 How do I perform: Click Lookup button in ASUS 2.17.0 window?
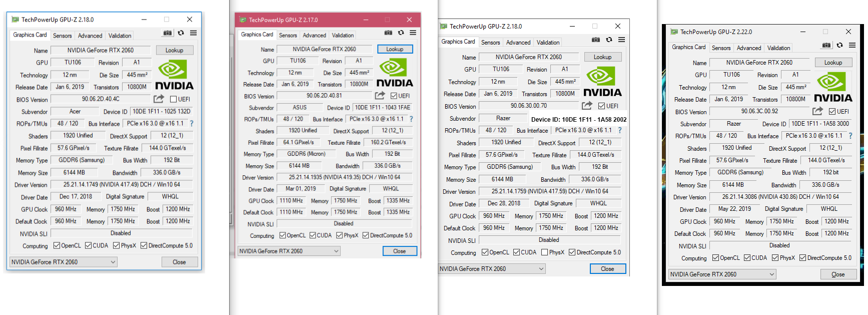(395, 49)
